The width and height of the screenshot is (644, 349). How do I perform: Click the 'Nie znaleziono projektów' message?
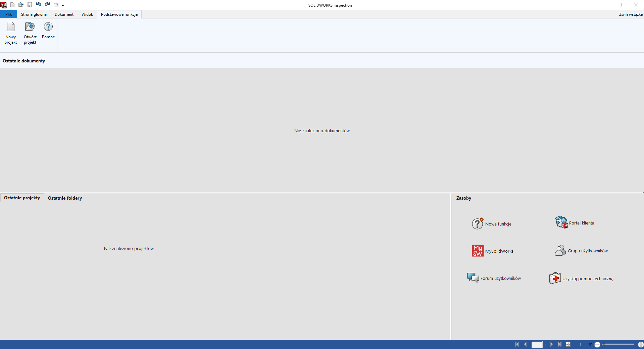(x=129, y=249)
